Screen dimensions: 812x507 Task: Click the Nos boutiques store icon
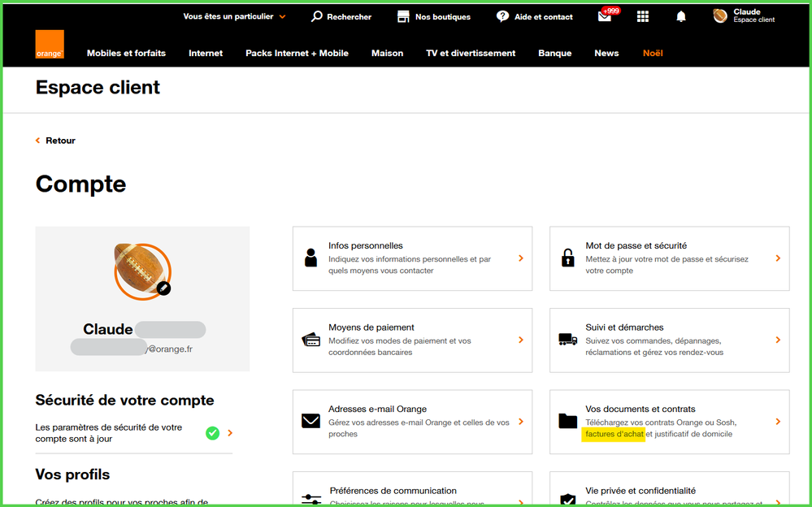click(403, 16)
